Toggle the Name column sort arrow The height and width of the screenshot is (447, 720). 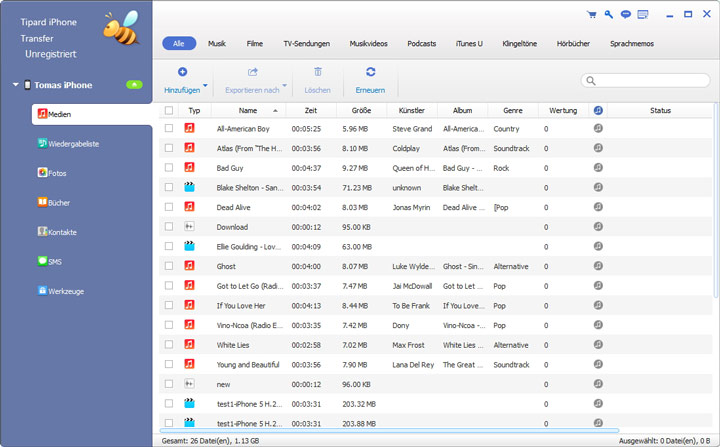(x=276, y=111)
